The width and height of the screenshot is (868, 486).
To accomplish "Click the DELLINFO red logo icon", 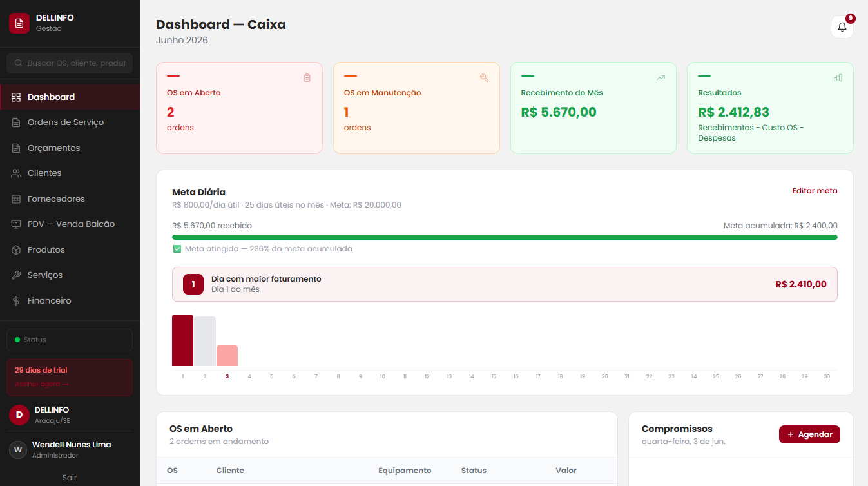I will 19,23.
